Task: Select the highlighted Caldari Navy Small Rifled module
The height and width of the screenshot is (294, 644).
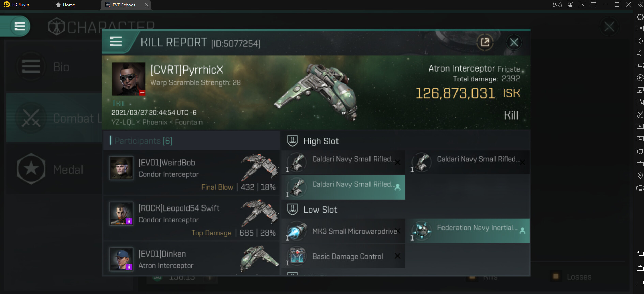Action: pyautogui.click(x=343, y=187)
